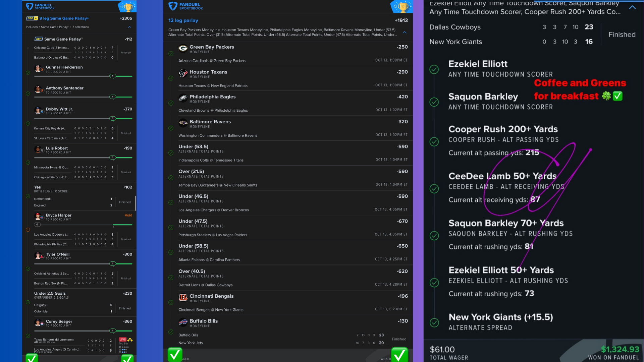The height and width of the screenshot is (362, 644).
Task: Click Luis Robert's player avatar
Action: (x=39, y=149)
